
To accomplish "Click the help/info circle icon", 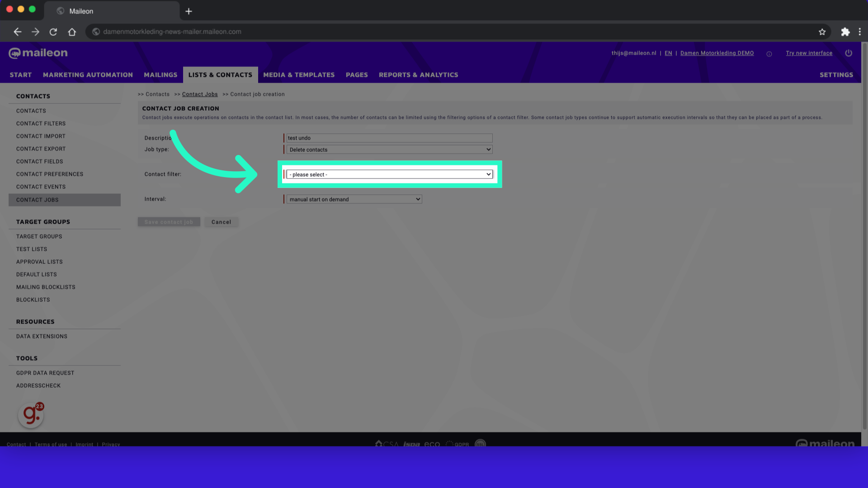I will pos(769,54).
